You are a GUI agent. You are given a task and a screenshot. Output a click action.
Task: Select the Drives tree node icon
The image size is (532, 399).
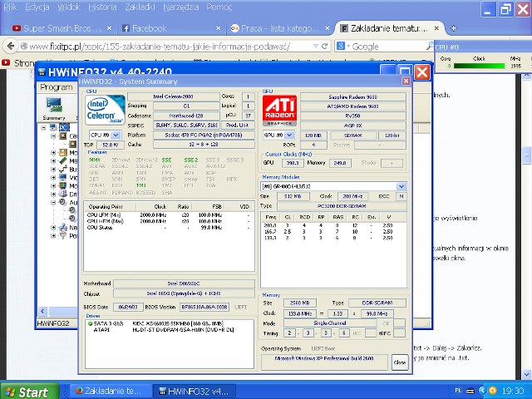(x=63, y=194)
